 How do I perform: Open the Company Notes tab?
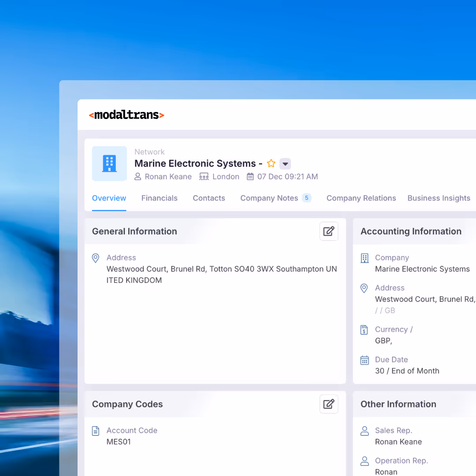(x=269, y=198)
